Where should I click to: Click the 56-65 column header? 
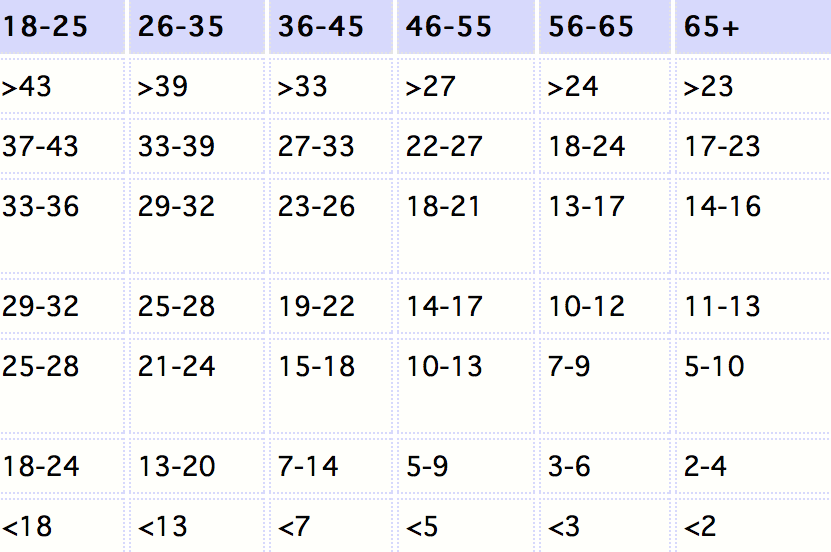pos(605,26)
